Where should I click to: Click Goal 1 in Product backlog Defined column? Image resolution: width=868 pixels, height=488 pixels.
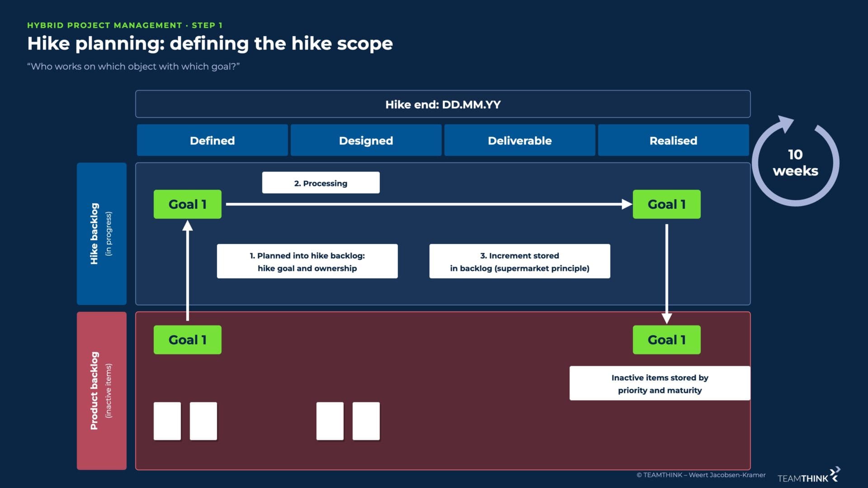[x=188, y=340]
